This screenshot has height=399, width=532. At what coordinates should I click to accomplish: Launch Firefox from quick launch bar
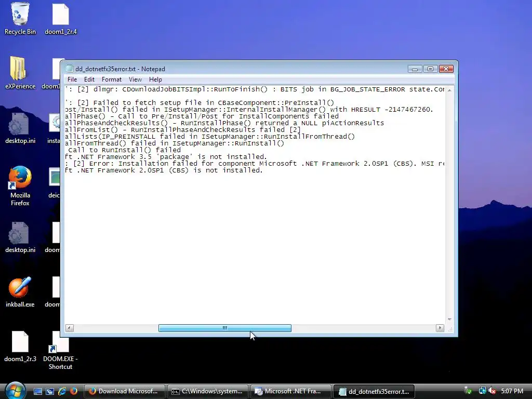click(x=74, y=391)
